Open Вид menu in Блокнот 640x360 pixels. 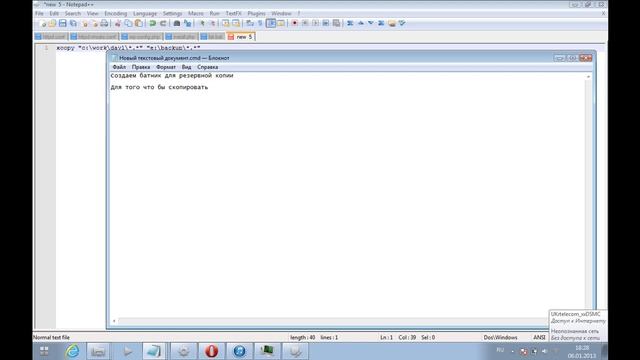point(186,67)
